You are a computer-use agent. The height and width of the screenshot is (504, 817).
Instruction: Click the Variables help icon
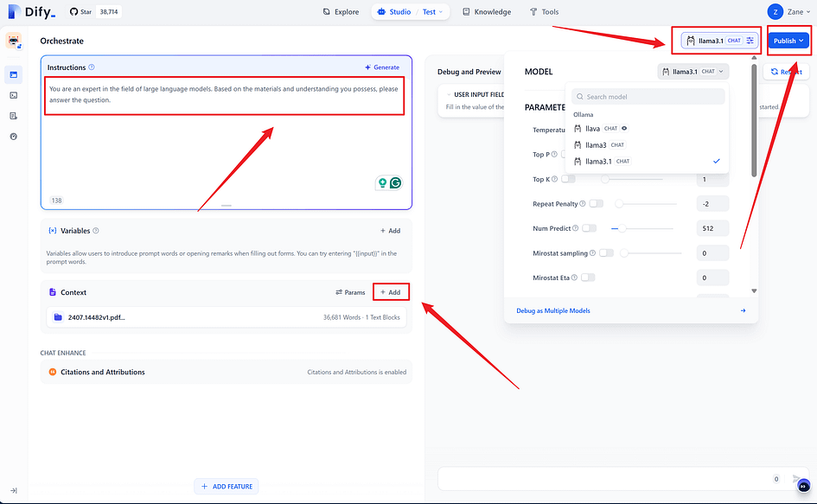tap(96, 230)
